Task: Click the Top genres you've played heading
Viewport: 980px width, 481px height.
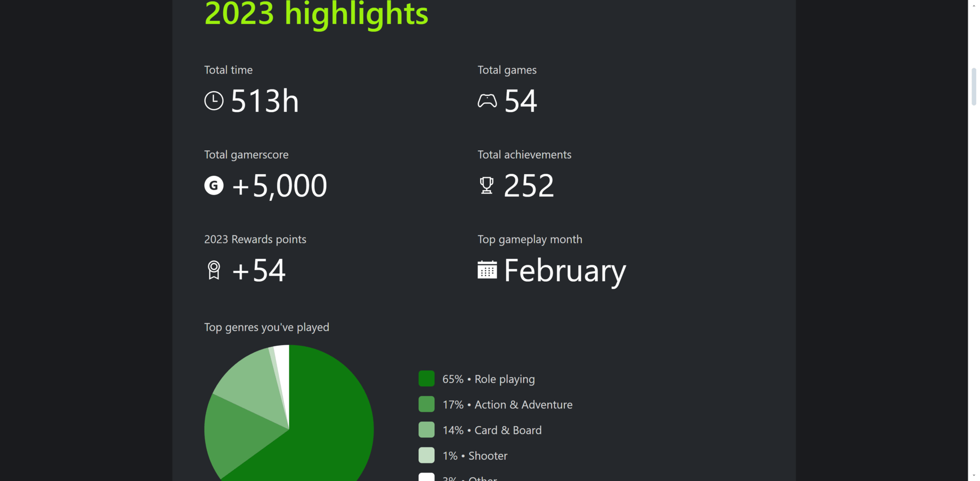Action: (x=266, y=327)
